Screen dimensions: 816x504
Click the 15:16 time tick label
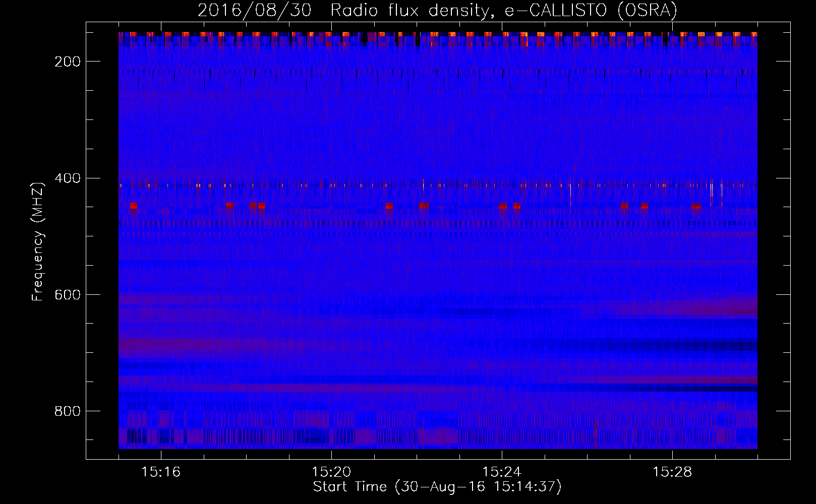tap(161, 472)
